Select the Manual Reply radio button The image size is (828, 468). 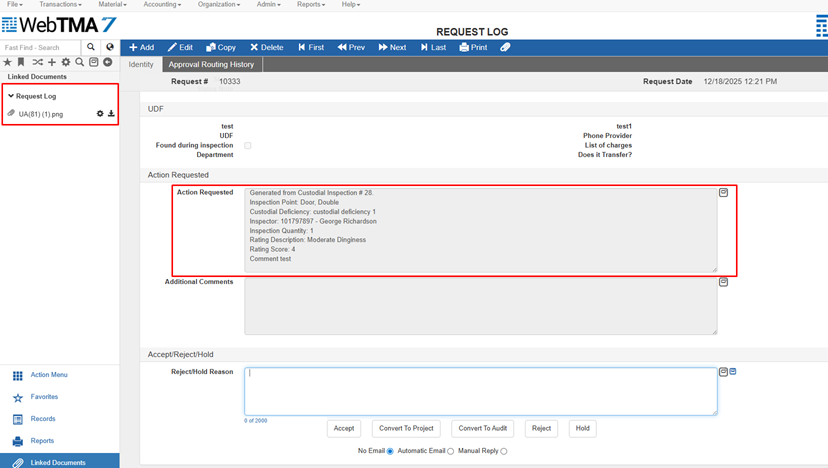(x=503, y=451)
